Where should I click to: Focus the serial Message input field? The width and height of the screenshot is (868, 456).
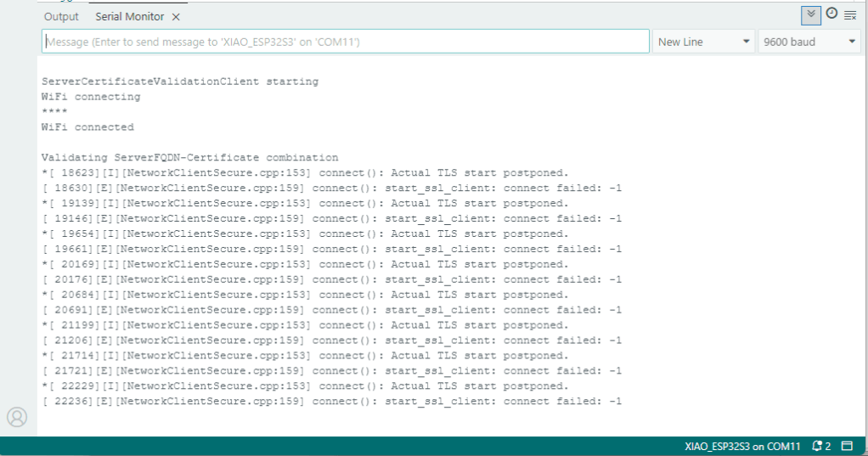click(x=345, y=42)
